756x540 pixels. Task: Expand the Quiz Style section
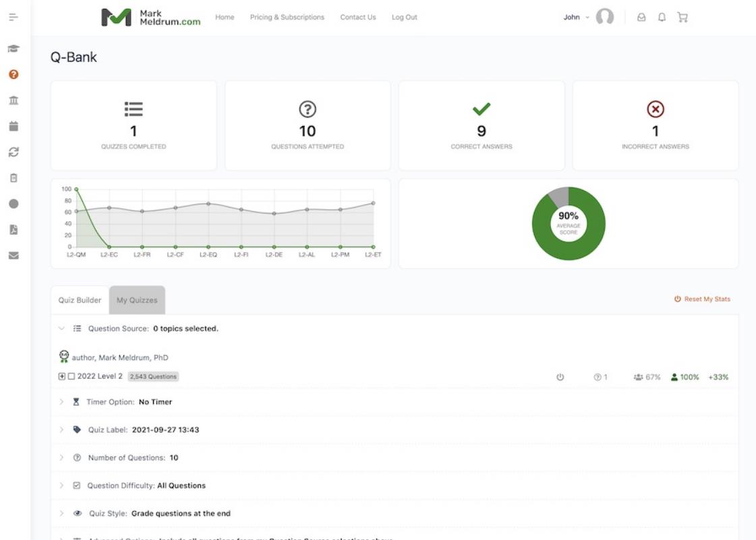tap(62, 513)
